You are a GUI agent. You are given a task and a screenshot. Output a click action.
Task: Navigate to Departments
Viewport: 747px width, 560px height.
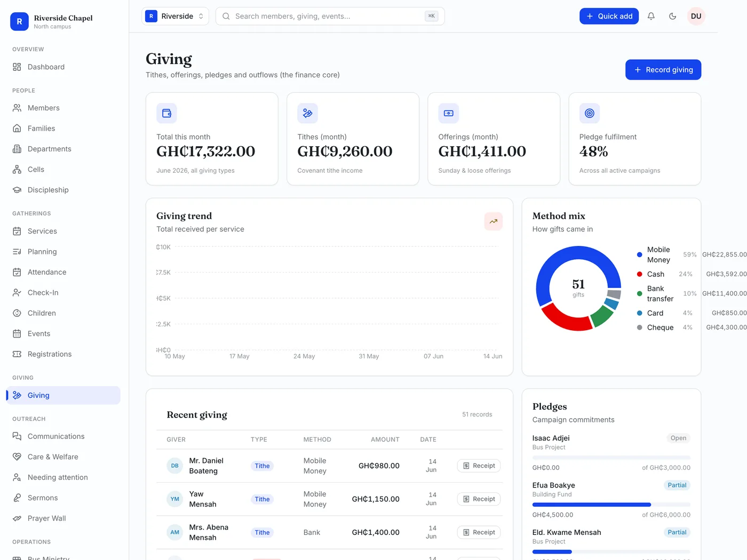click(x=63, y=149)
